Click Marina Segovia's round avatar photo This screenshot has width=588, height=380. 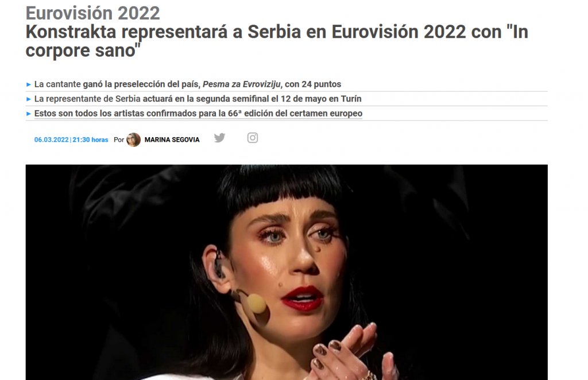133,139
